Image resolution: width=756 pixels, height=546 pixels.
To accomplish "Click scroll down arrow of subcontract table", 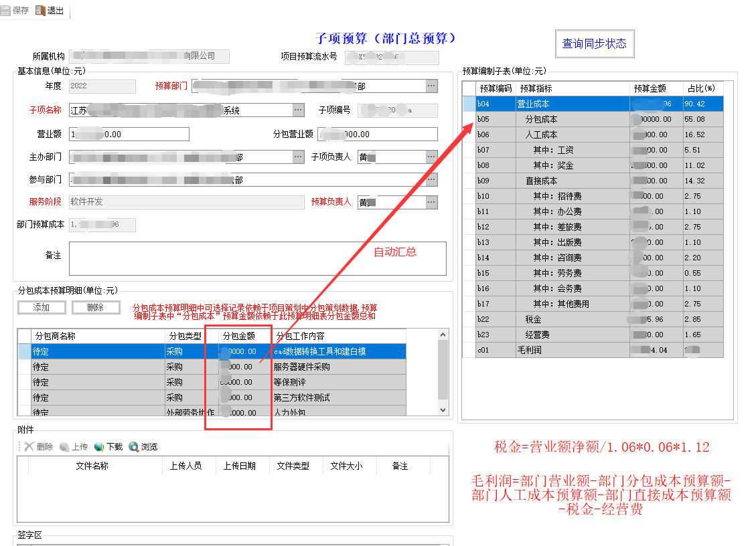I will click(x=443, y=410).
